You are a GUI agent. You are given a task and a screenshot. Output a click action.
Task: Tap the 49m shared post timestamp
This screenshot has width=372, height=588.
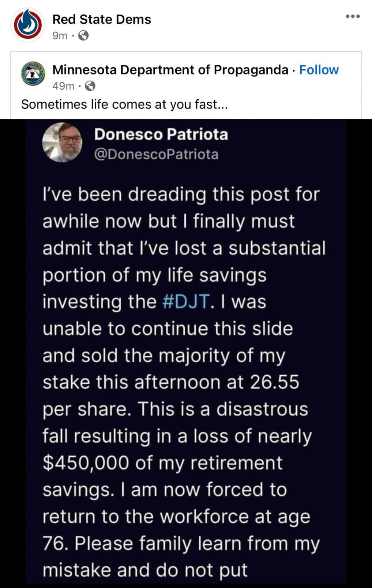click(x=63, y=86)
